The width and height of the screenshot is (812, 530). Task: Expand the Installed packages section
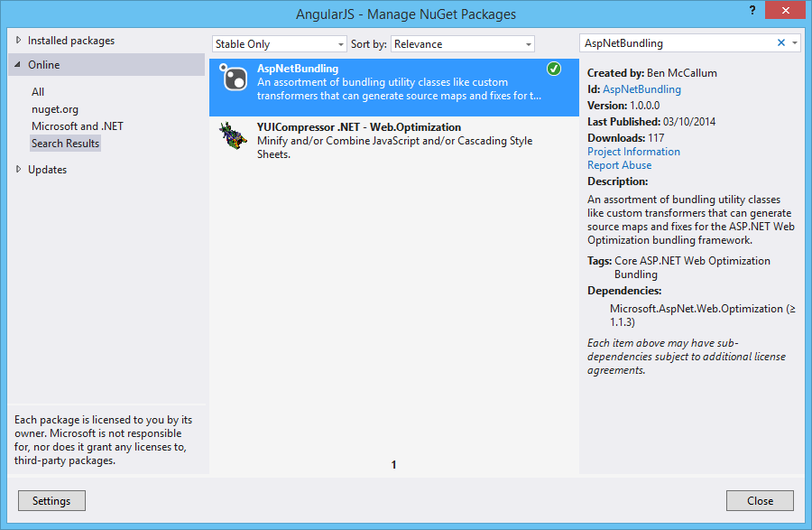[19, 40]
